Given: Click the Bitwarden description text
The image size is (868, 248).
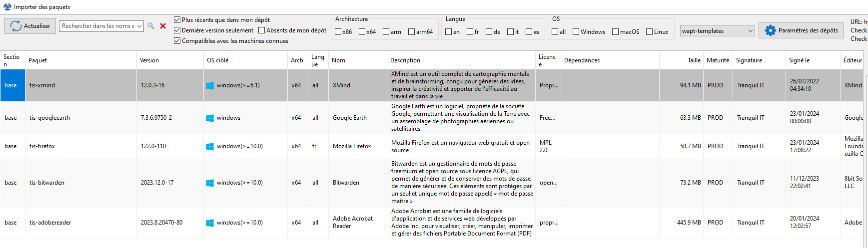Looking at the screenshot, I should [462, 183].
